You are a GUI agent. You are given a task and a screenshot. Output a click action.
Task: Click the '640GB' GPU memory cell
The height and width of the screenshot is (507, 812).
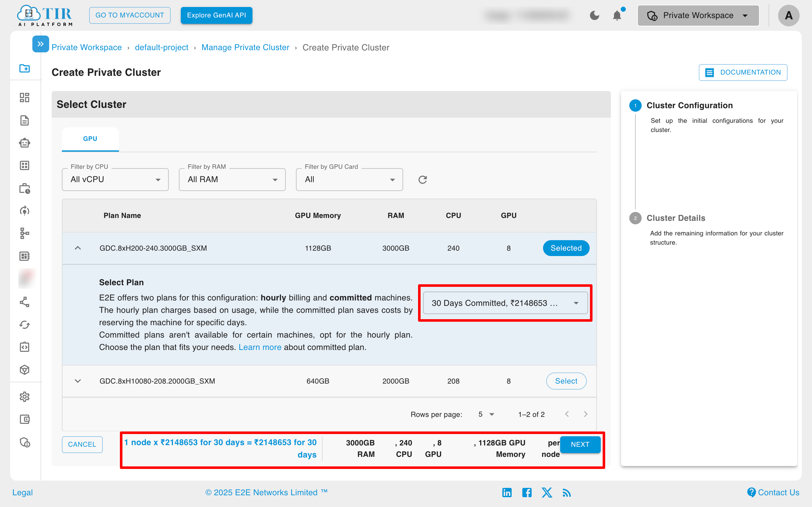pos(318,381)
